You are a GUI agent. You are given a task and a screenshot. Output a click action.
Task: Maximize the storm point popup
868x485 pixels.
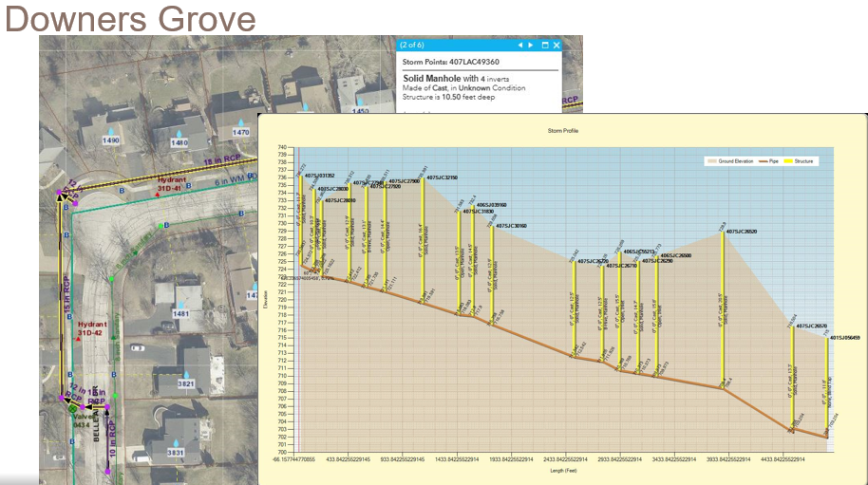tap(545, 45)
